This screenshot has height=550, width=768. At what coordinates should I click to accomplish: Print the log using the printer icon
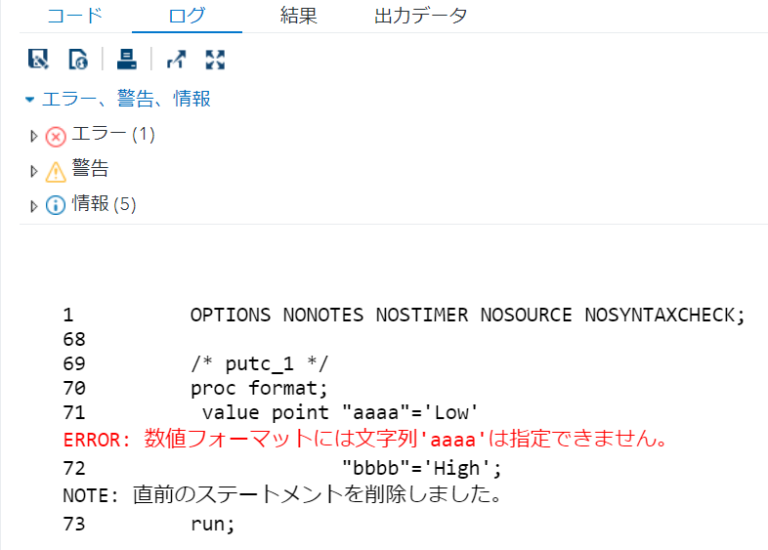[126, 60]
